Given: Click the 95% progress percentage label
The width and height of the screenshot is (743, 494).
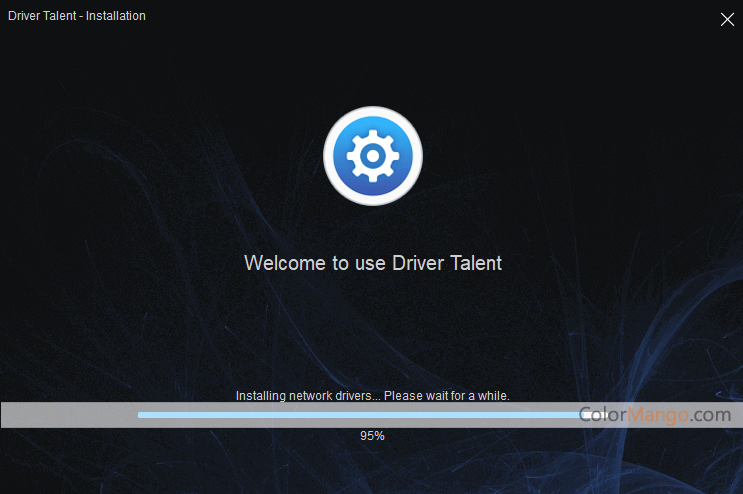Looking at the screenshot, I should pos(372,436).
